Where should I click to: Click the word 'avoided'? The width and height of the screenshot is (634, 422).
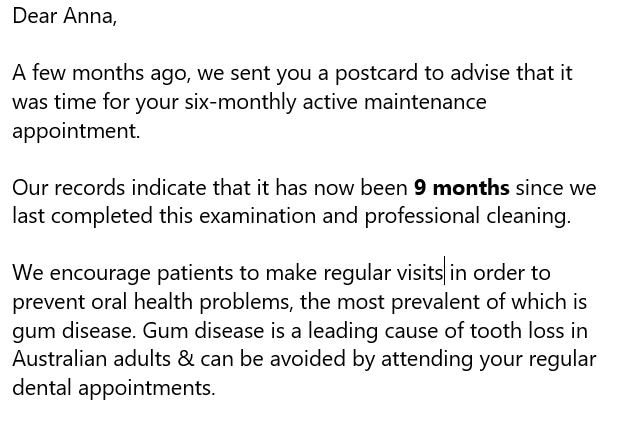tap(307, 359)
